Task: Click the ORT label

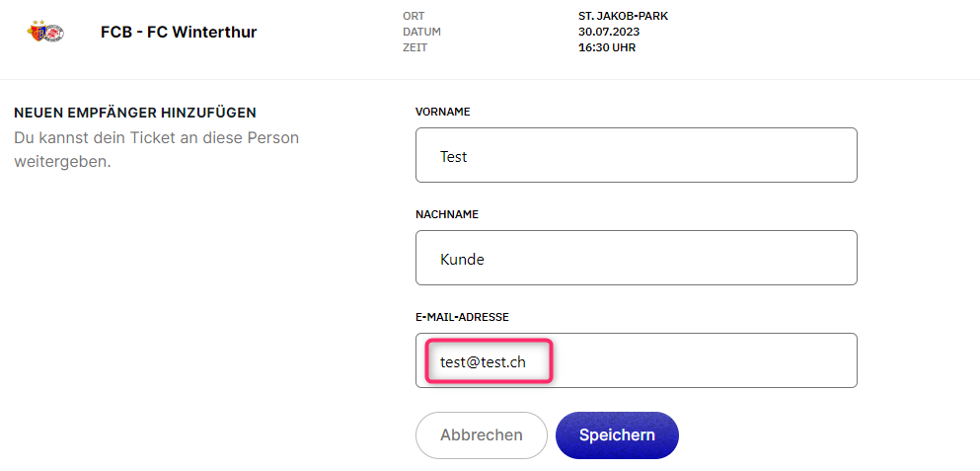Action: 414,16
